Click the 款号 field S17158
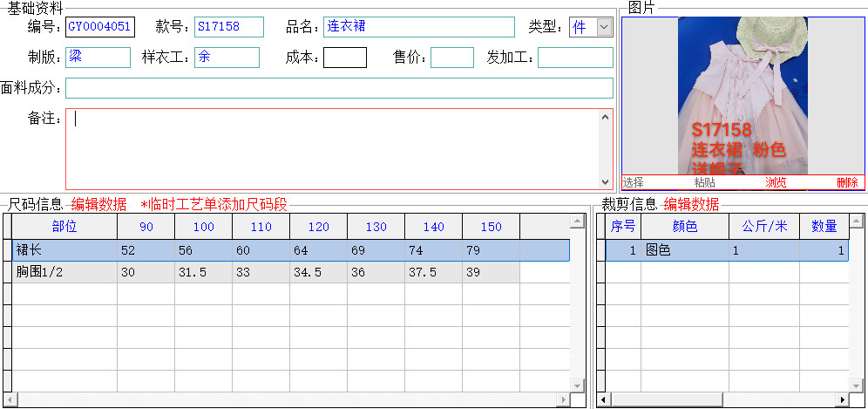868x409 pixels. click(x=229, y=27)
